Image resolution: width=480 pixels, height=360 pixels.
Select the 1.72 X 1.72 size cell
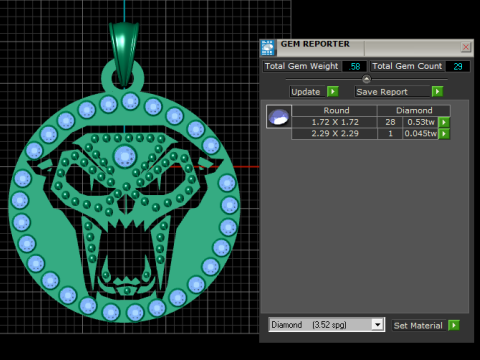pyautogui.click(x=335, y=122)
